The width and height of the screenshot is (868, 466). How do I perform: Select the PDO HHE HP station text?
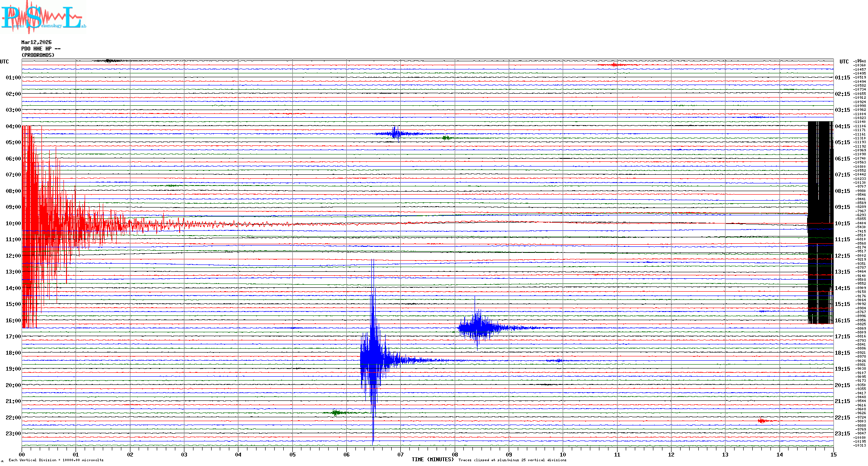pyautogui.click(x=41, y=49)
